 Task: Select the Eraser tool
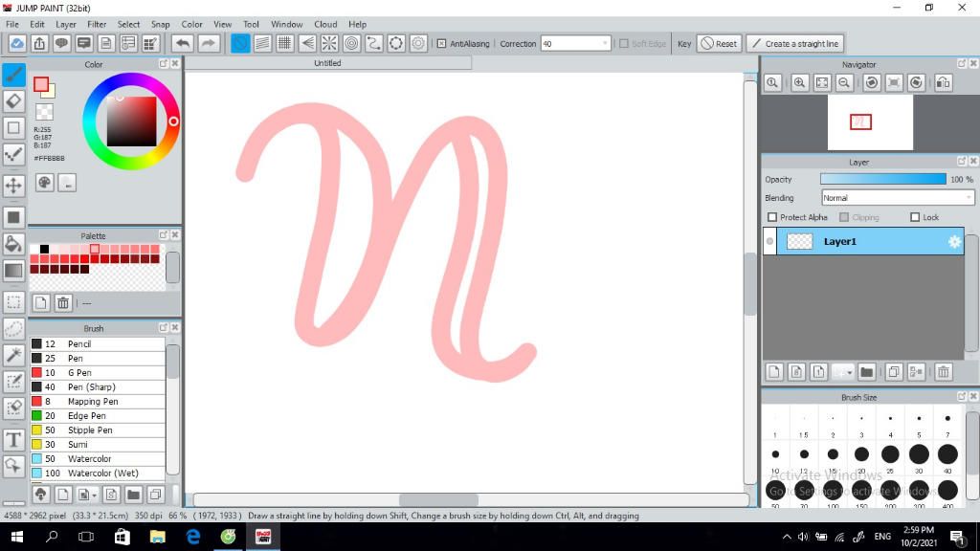click(13, 101)
